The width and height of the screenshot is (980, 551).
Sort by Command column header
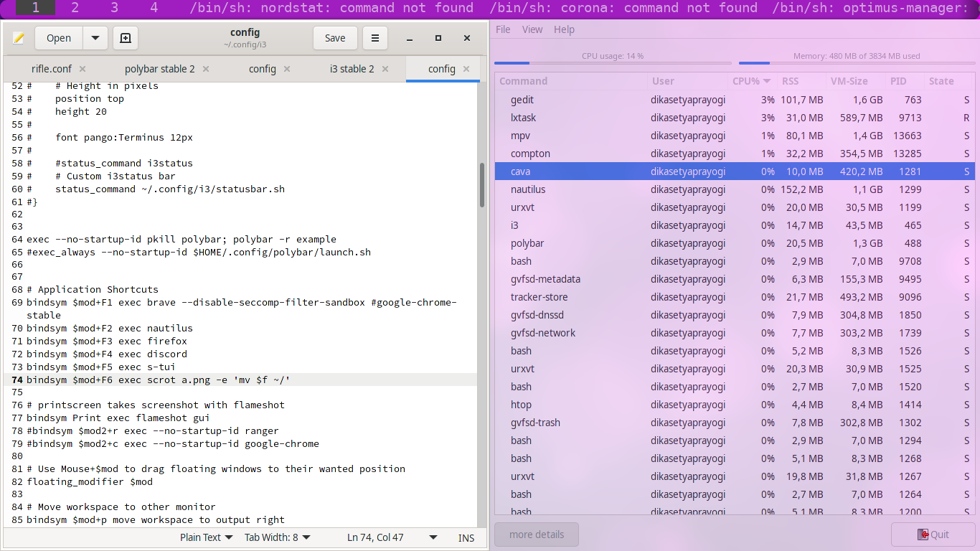(x=571, y=81)
